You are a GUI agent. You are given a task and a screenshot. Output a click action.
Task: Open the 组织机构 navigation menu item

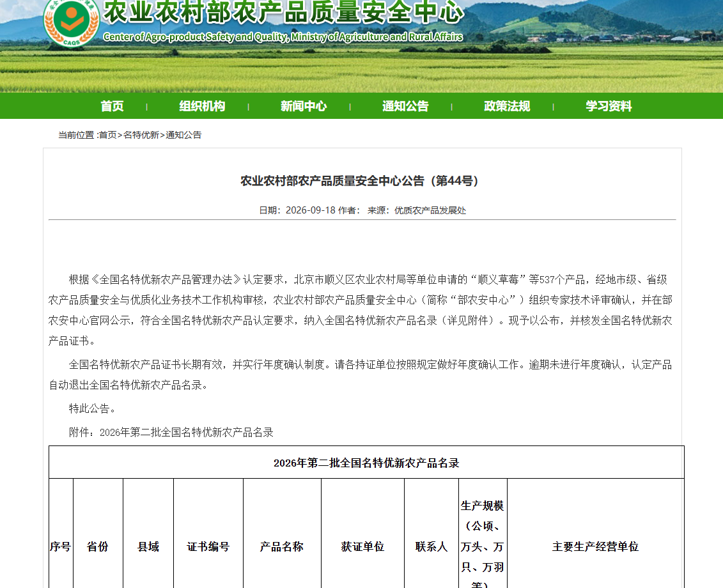click(x=202, y=106)
